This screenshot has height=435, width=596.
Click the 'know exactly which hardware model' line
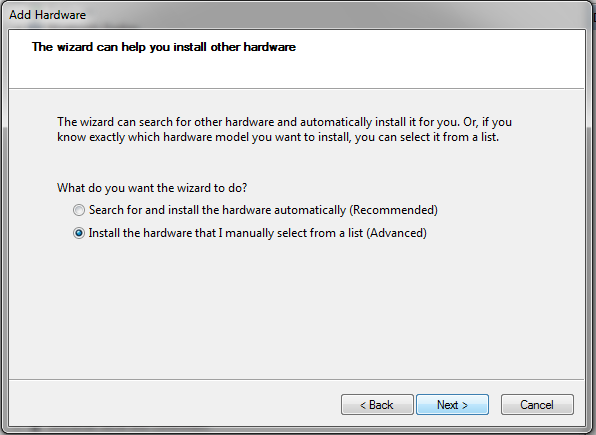tap(278, 137)
